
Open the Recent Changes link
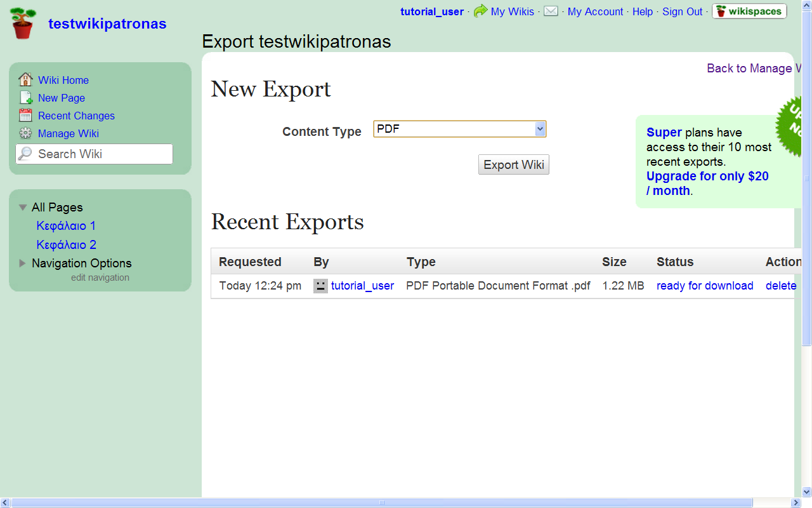[76, 116]
